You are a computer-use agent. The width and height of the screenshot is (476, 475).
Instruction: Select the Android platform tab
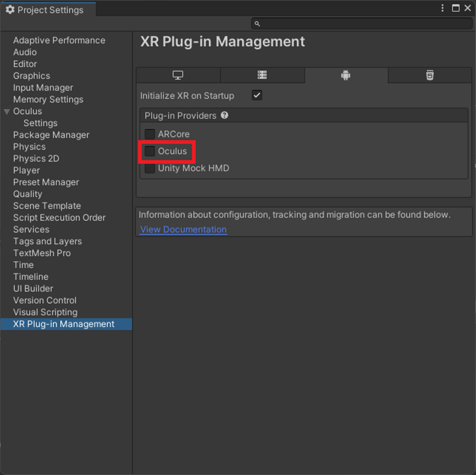pyautogui.click(x=346, y=75)
